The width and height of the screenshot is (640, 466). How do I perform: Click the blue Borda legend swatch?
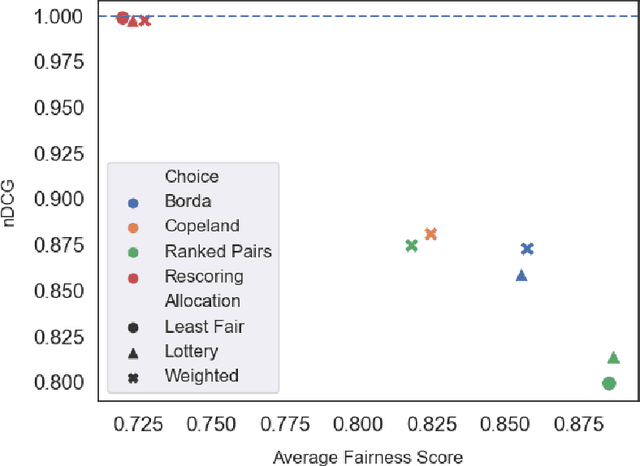coord(133,201)
